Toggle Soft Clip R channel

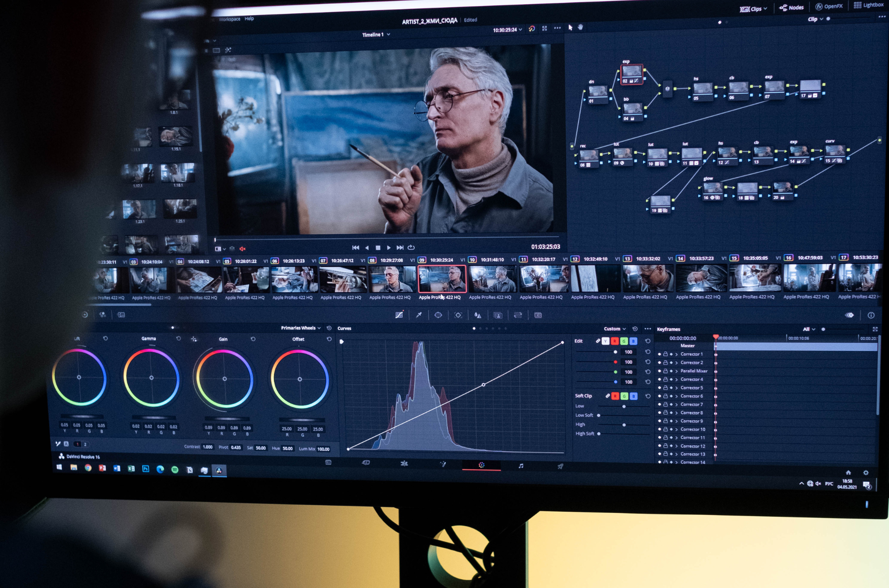[615, 396]
